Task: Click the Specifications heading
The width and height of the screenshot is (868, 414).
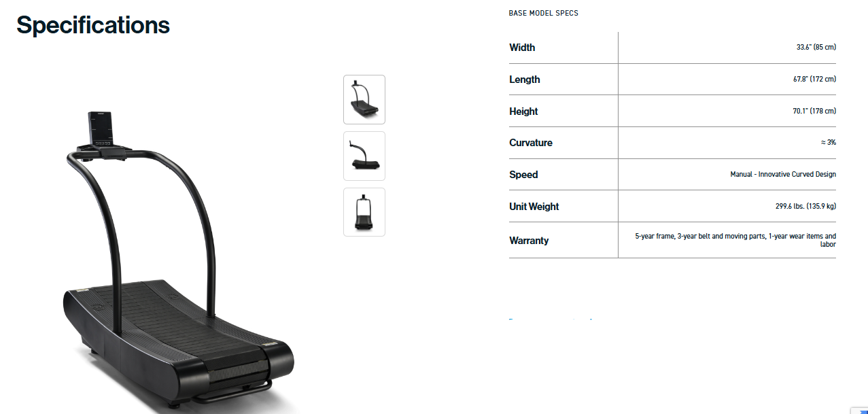Action: pos(93,25)
